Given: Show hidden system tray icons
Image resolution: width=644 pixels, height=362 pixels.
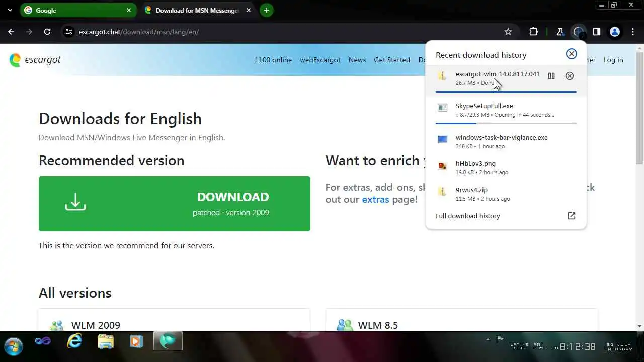Looking at the screenshot, I should point(488,339).
